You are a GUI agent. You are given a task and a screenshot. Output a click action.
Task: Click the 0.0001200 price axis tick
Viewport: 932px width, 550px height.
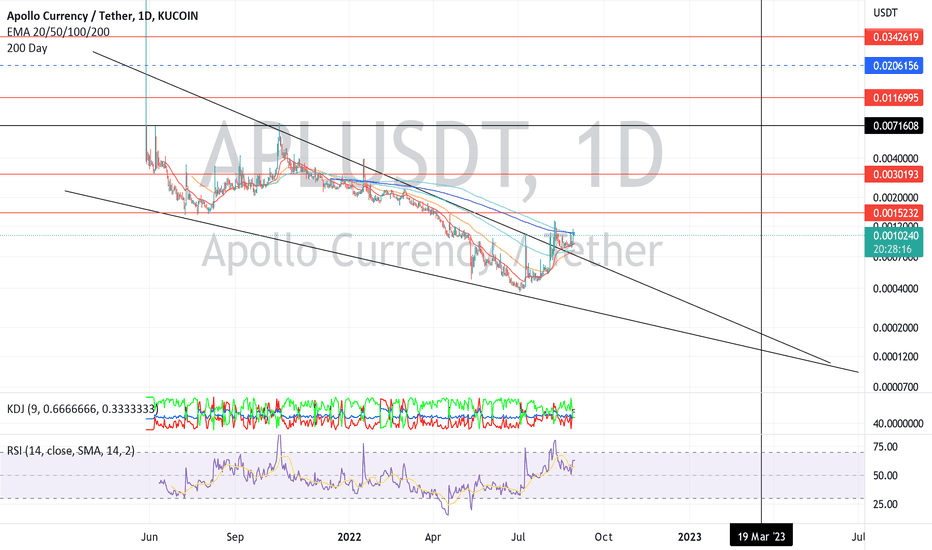[895, 357]
